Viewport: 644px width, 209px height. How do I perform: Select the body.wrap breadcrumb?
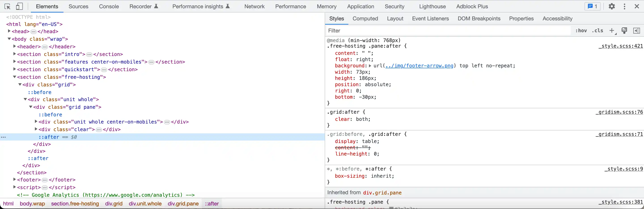click(32, 204)
